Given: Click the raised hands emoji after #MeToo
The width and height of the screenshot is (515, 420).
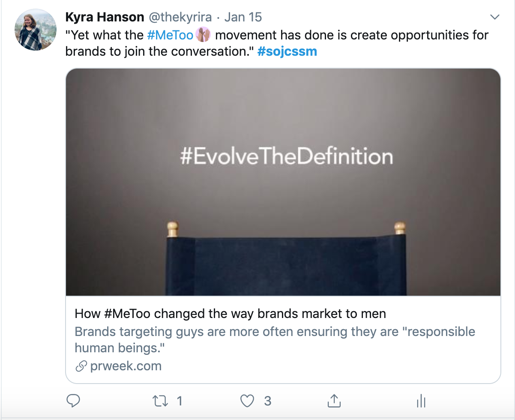Looking at the screenshot, I should pyautogui.click(x=203, y=35).
